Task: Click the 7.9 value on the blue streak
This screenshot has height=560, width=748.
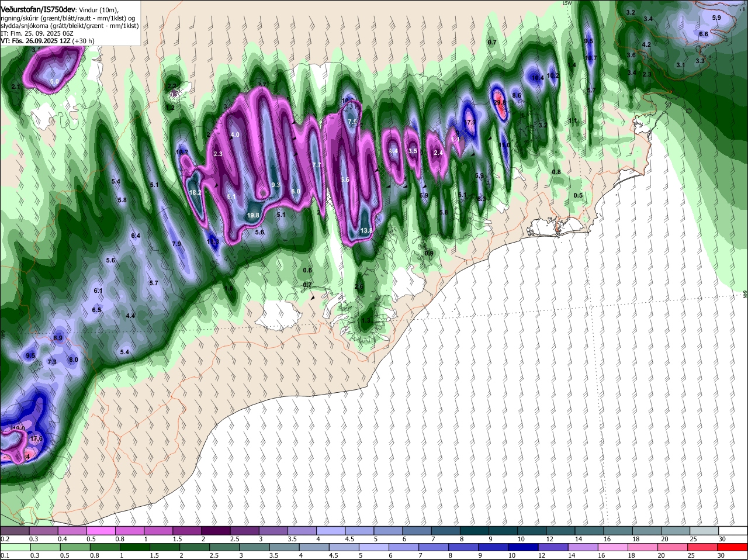Action: coord(176,244)
